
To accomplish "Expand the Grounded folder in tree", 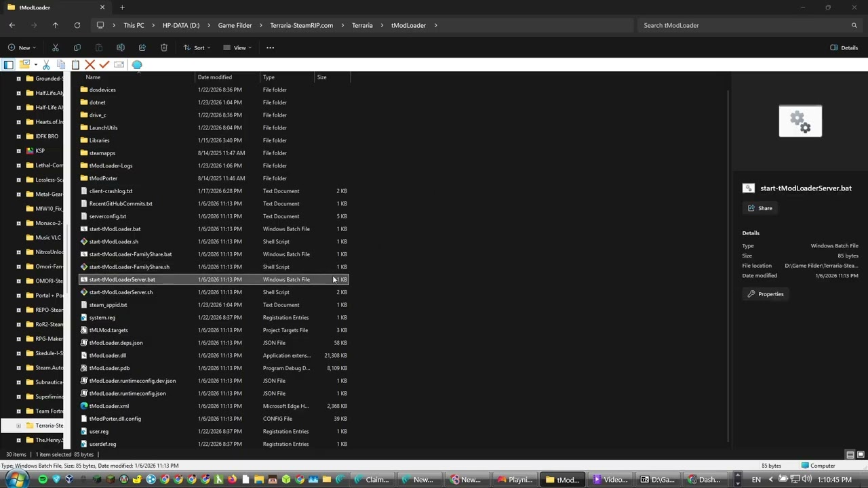I will pyautogui.click(x=18, y=79).
